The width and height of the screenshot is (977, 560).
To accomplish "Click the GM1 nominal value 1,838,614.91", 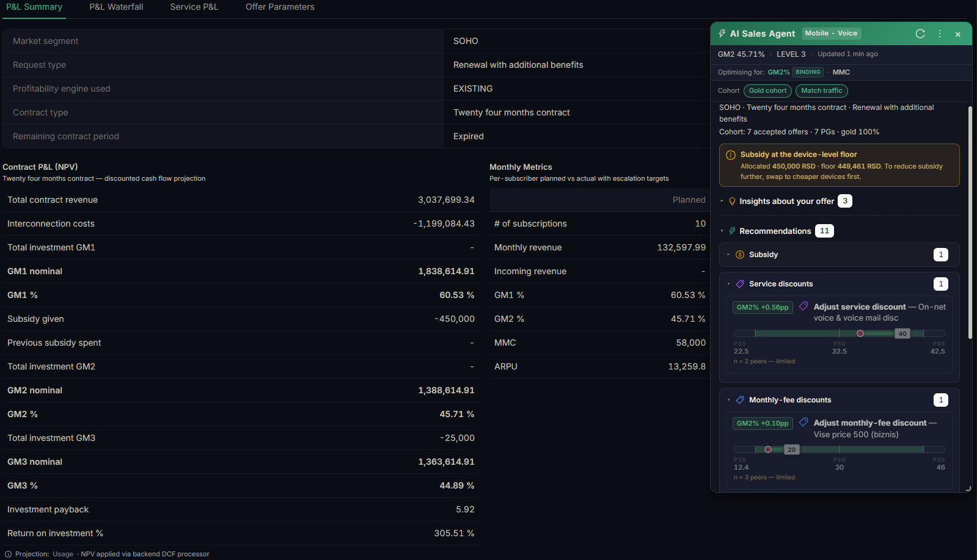I will tap(446, 271).
